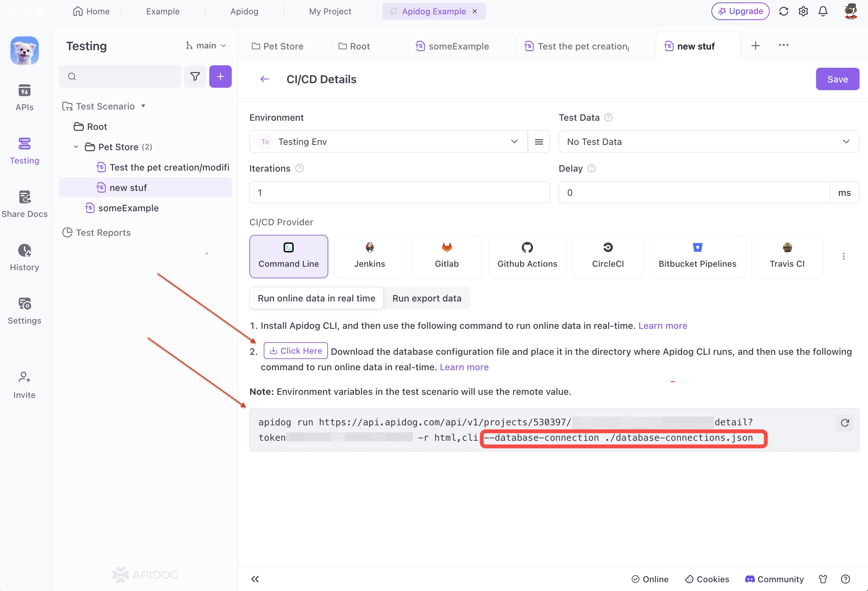868x591 pixels.
Task: Click the purple plus add button
Action: point(221,77)
